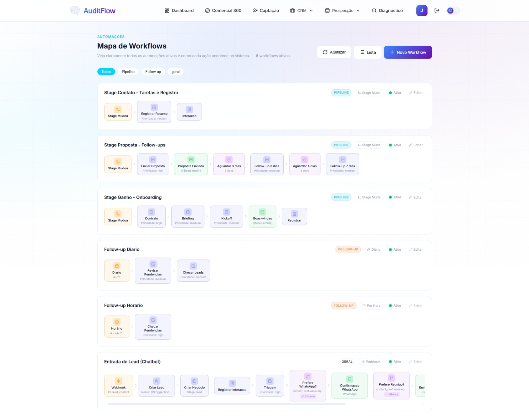
Task: Select the Todos filter chip
Action: (106, 72)
